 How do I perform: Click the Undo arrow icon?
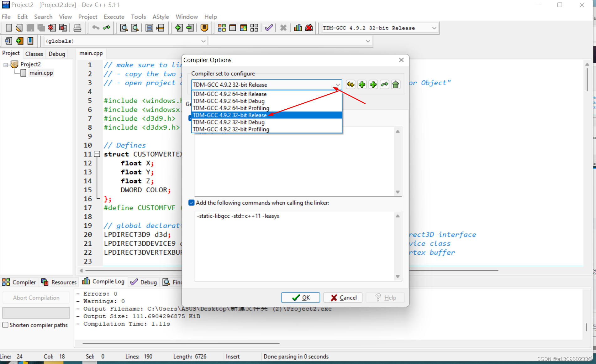(x=96, y=28)
